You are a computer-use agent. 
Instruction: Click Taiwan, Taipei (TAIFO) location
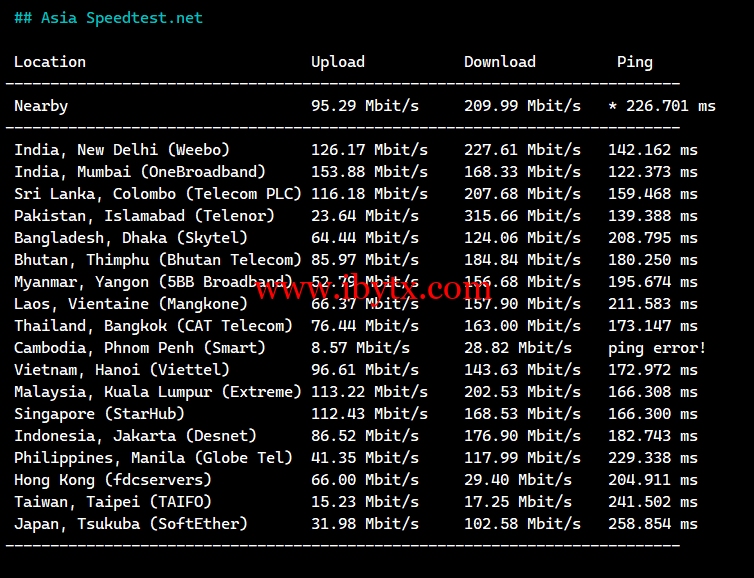point(113,502)
